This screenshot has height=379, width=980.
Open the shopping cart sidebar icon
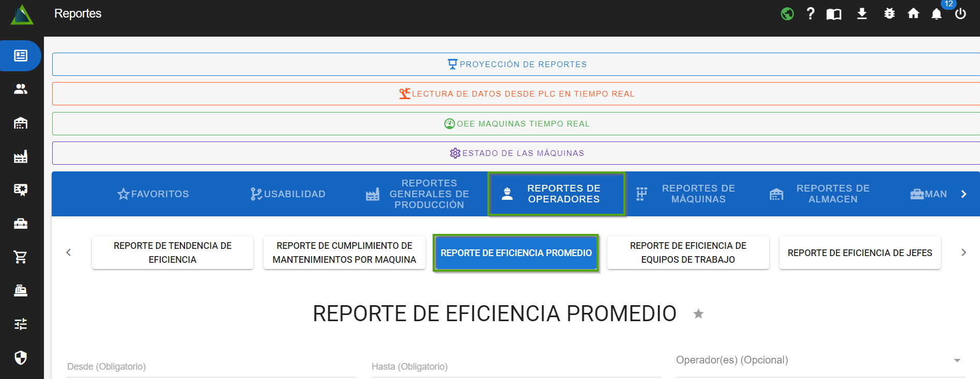point(21,257)
